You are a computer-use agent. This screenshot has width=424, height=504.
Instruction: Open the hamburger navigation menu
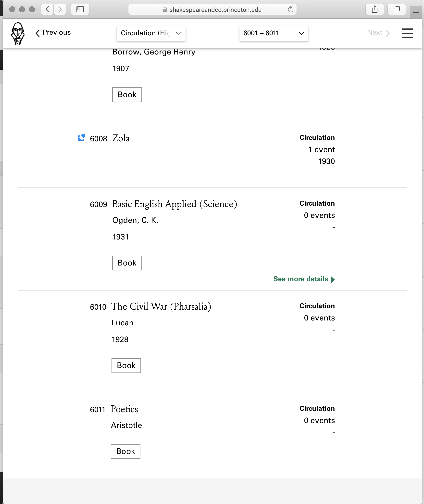(407, 33)
